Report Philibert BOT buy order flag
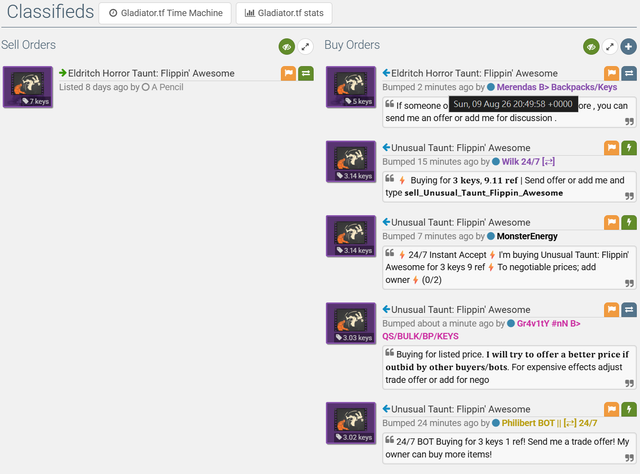The image size is (640, 474). coord(611,409)
